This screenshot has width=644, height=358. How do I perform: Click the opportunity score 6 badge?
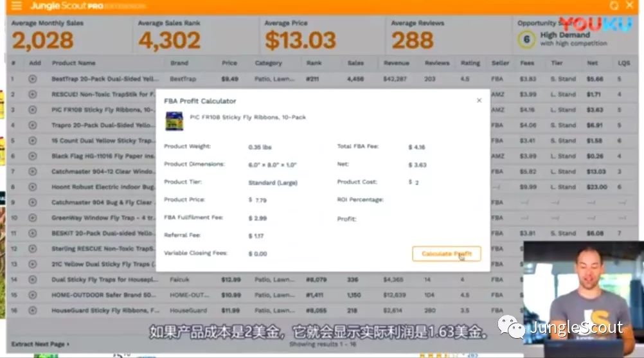tap(526, 40)
